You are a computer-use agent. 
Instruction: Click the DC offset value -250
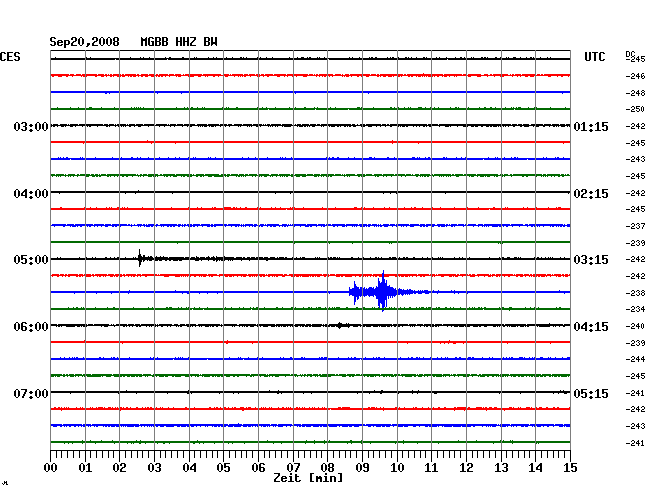click(635, 109)
